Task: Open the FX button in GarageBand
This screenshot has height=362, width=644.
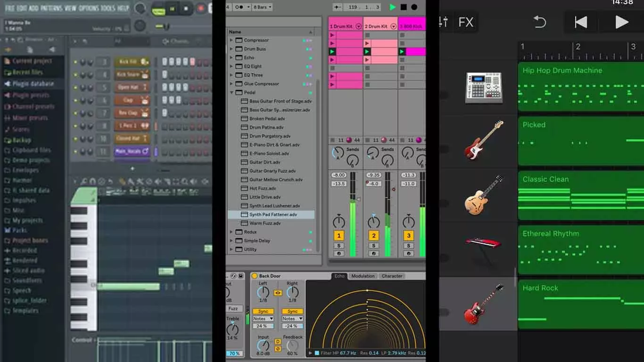Action: click(x=466, y=22)
